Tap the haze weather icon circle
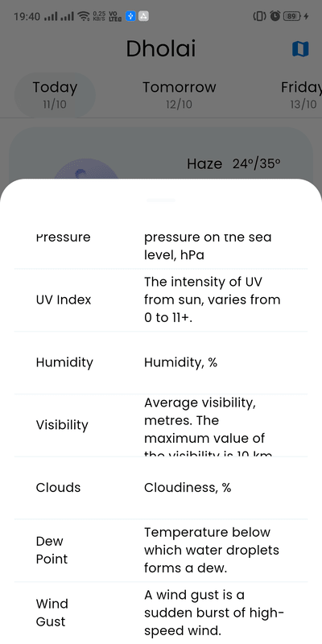 (x=86, y=169)
